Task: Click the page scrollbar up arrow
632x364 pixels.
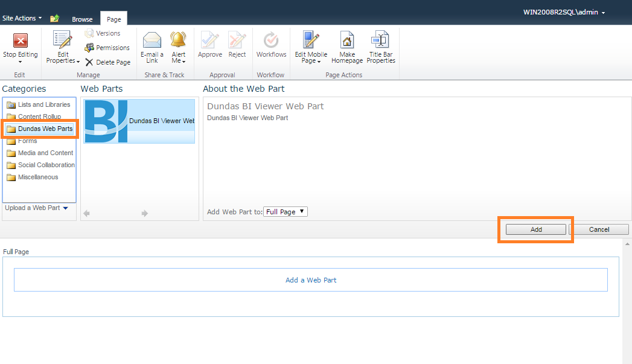Action: [x=627, y=244]
